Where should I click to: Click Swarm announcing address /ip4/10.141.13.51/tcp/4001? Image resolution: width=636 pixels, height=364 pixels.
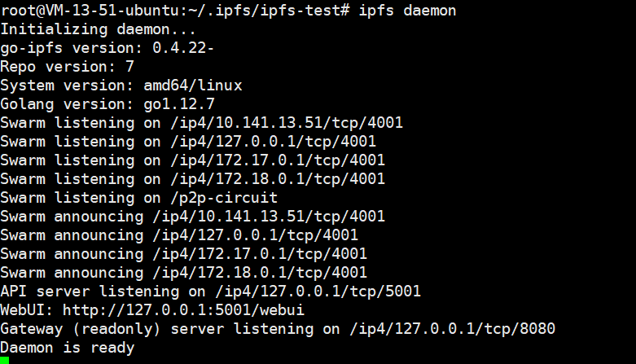click(269, 217)
